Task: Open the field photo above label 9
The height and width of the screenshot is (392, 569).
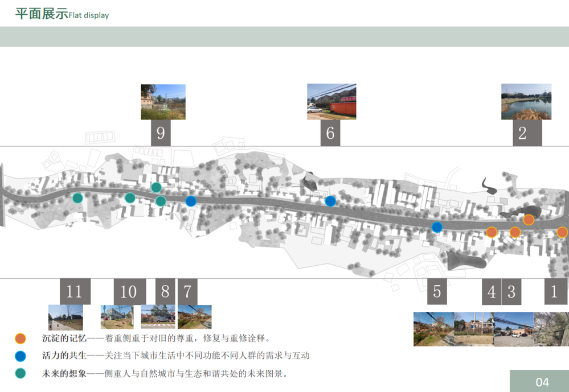Action: [x=163, y=102]
